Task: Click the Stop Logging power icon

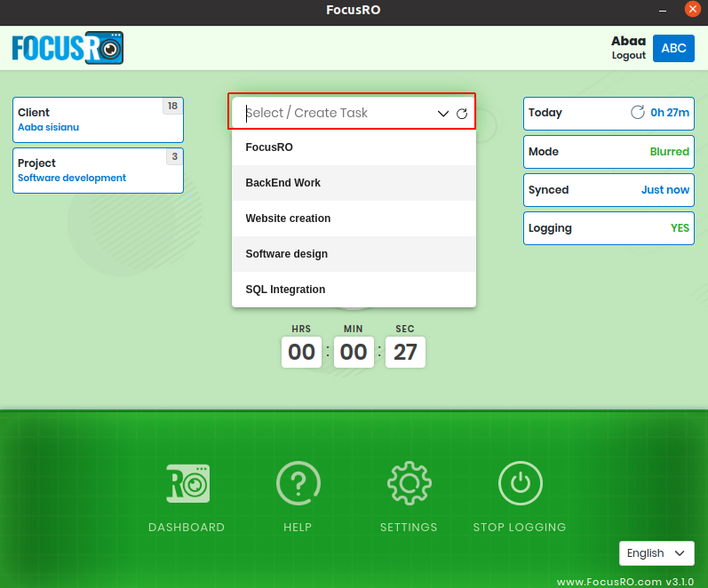Action: [x=521, y=483]
